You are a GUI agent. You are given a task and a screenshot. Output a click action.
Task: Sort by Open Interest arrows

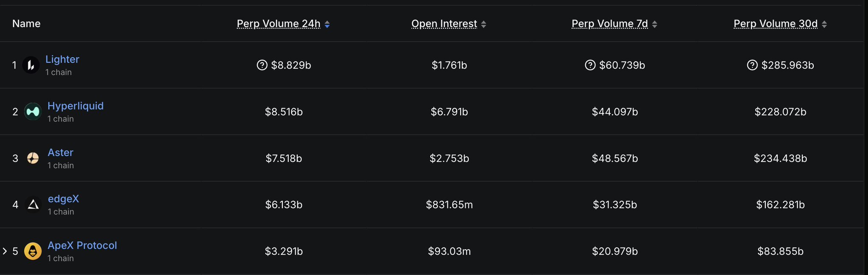coord(483,25)
